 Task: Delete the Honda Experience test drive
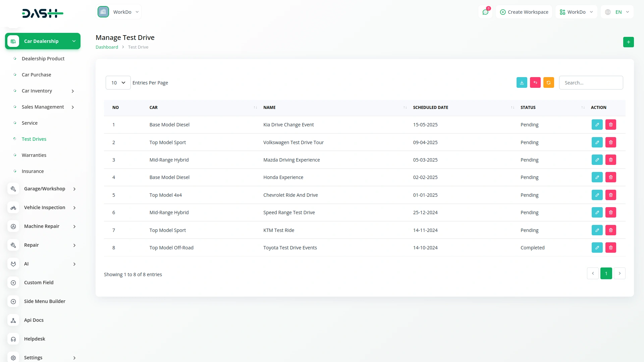coord(610,177)
